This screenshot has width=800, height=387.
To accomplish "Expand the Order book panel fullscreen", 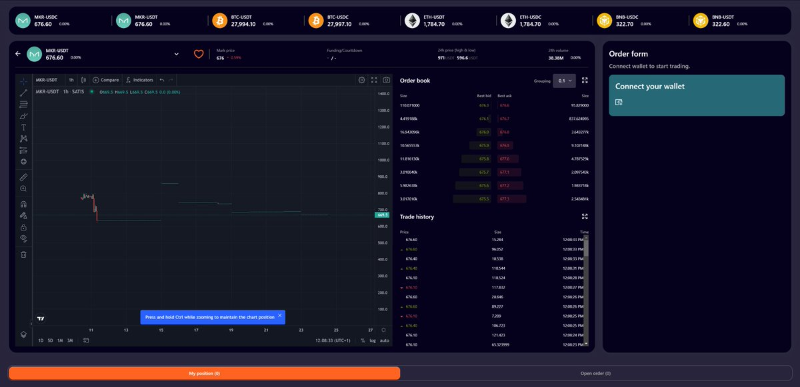I will tap(585, 81).
